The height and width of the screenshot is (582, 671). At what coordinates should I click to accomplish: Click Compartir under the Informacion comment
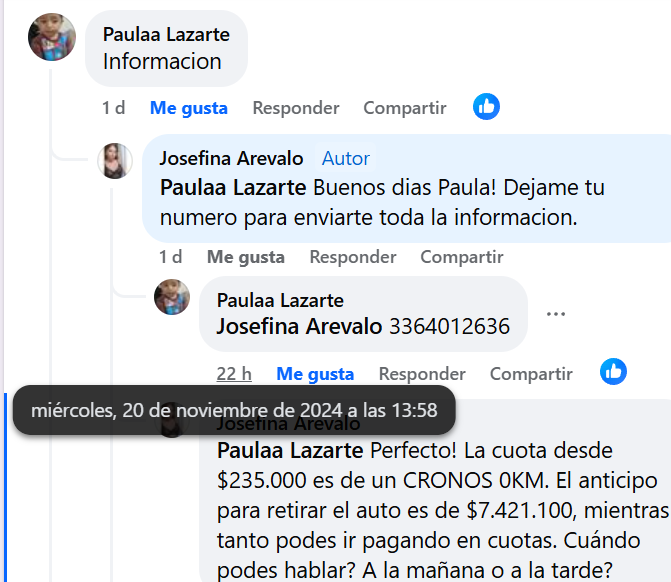click(405, 108)
